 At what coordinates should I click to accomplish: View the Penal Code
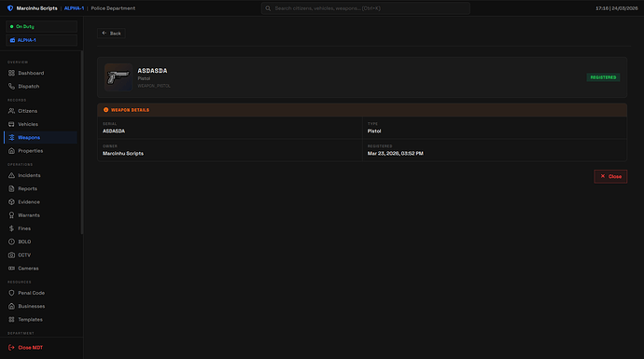[x=40, y=293]
